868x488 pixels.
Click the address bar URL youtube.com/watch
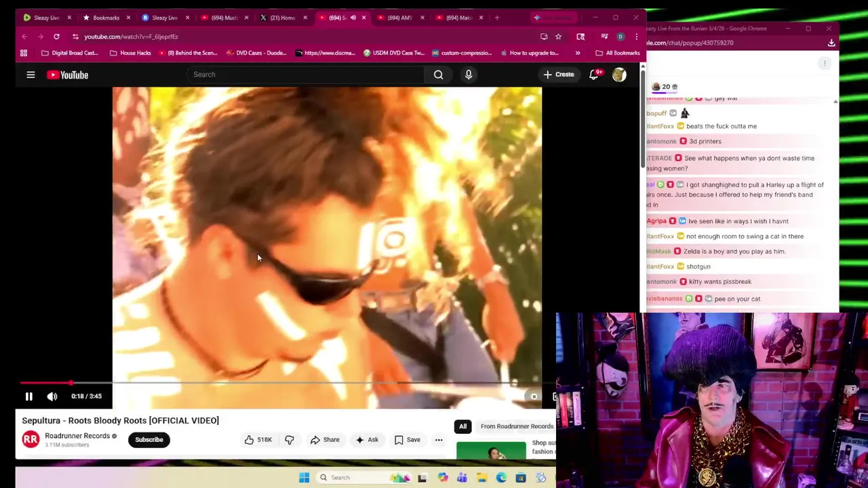coord(131,37)
